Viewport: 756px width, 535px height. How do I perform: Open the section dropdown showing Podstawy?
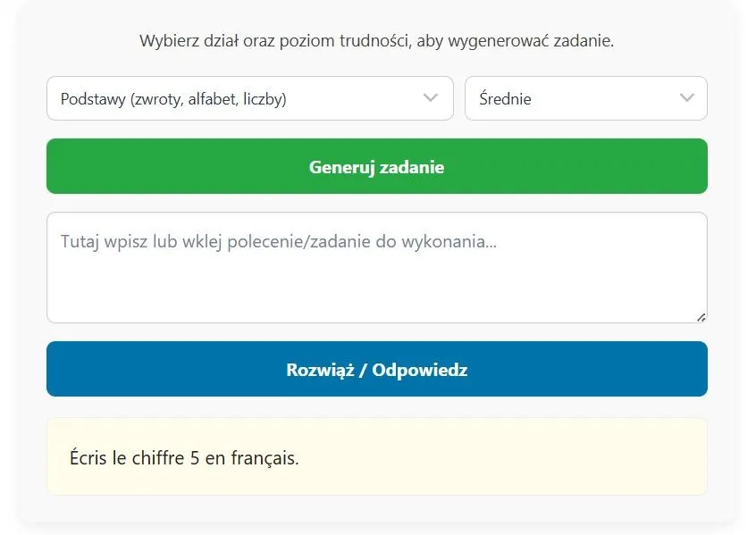tap(249, 98)
